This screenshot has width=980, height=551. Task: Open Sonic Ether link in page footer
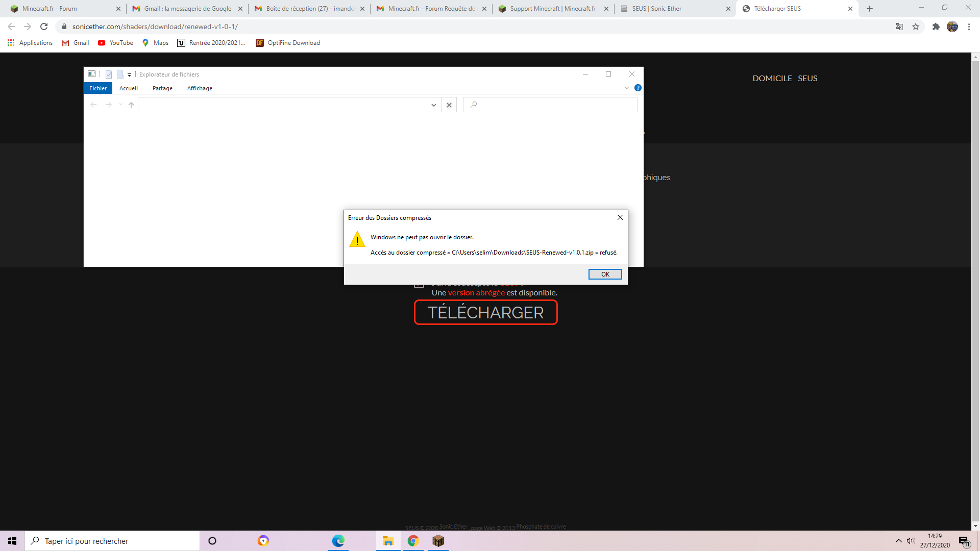(x=453, y=527)
